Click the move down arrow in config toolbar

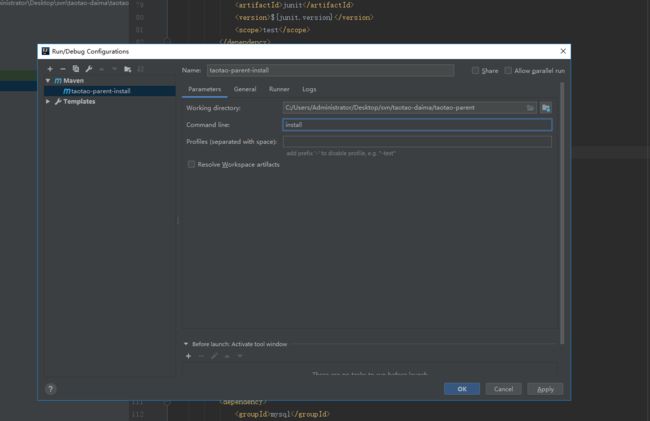[114, 69]
